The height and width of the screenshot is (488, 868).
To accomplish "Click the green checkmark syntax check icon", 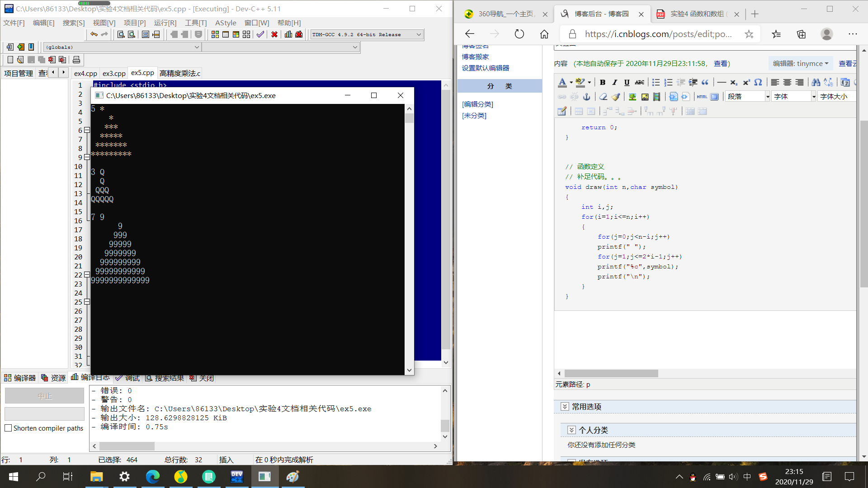I will [260, 34].
